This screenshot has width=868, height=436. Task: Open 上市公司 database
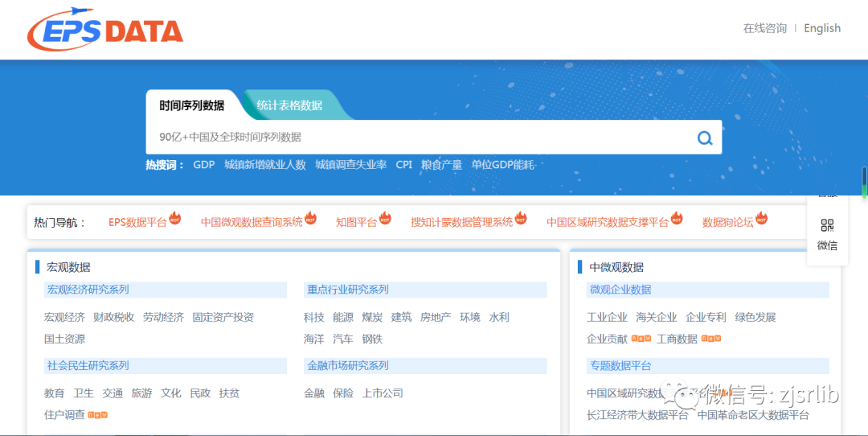click(x=383, y=393)
